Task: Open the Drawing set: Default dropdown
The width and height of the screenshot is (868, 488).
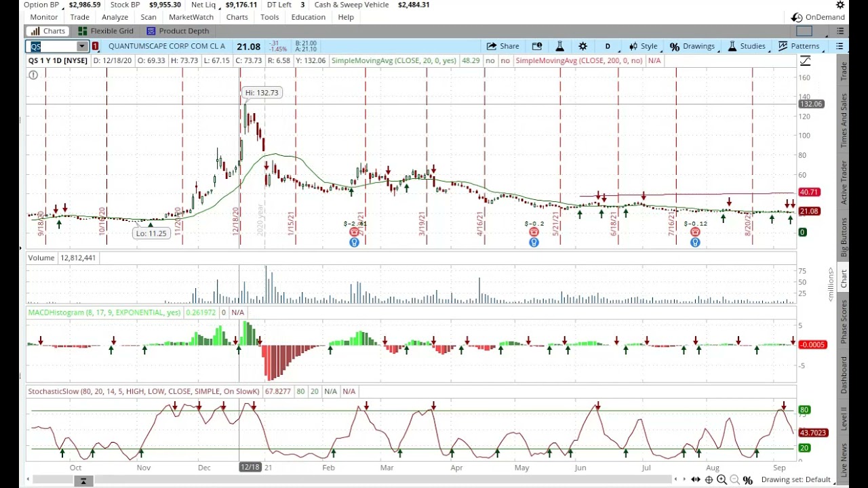Action: pos(799,480)
